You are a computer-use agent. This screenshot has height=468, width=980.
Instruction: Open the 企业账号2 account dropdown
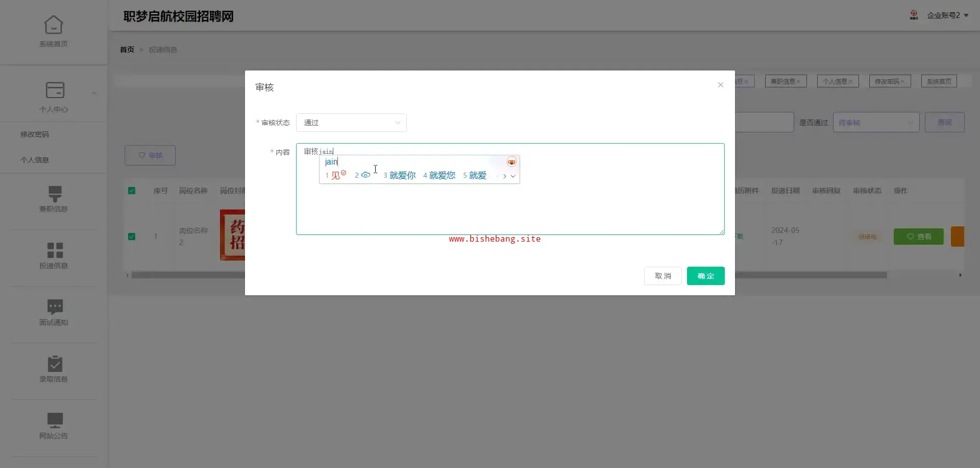coord(947,15)
